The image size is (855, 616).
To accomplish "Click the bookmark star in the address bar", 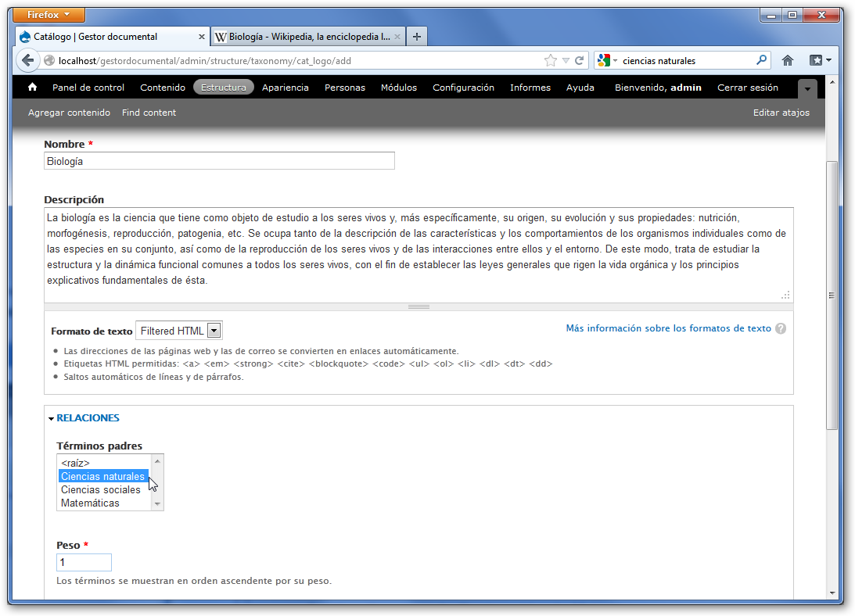I will (550, 60).
